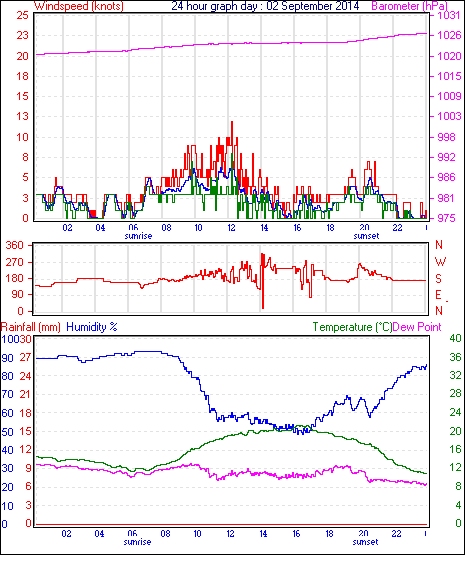Click the sunrise marker under the wind graph
465x563 pixels.
[x=138, y=236]
